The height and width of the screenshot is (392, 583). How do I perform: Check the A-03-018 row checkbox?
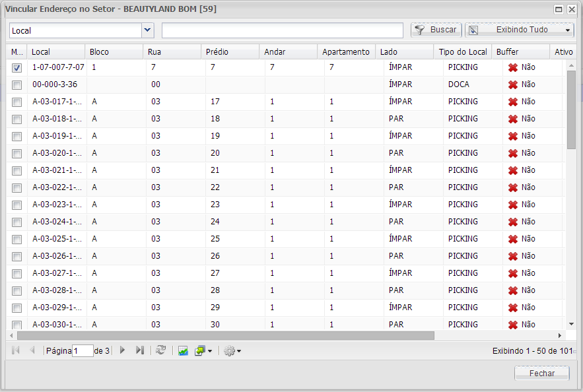[x=17, y=119]
